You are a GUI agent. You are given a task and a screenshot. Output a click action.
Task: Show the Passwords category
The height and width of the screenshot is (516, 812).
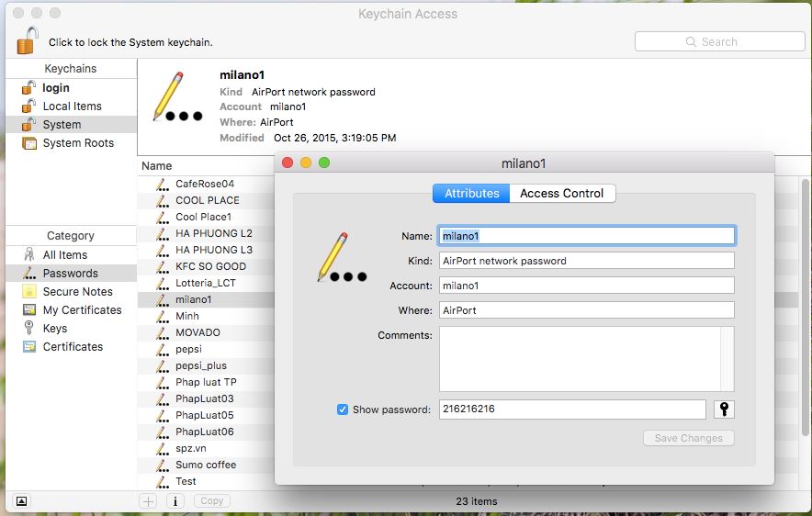71,274
